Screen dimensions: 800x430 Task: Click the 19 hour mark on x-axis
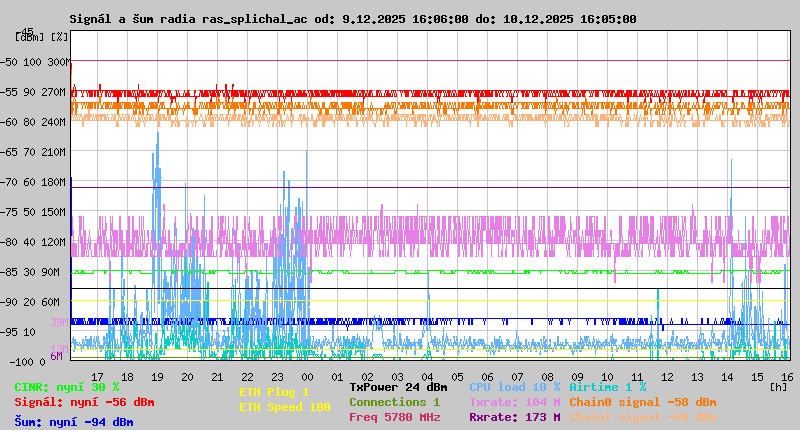(157, 377)
